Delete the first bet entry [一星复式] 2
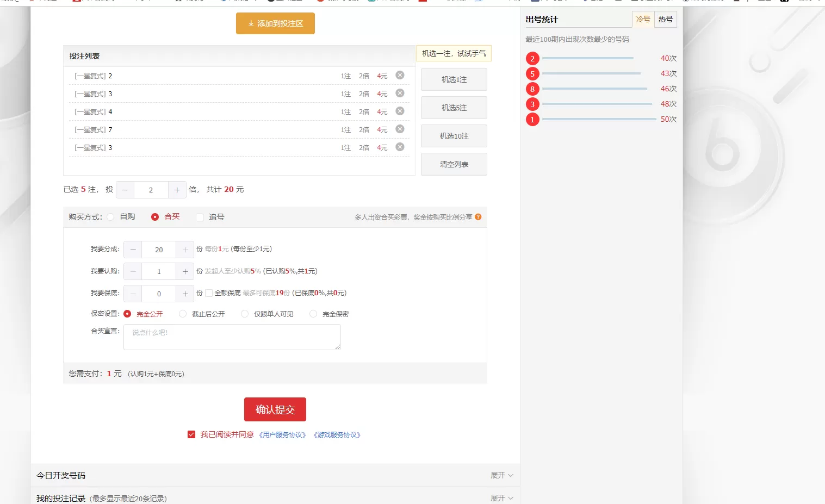Screen dimensions: 825x504 pyautogui.click(x=399, y=75)
